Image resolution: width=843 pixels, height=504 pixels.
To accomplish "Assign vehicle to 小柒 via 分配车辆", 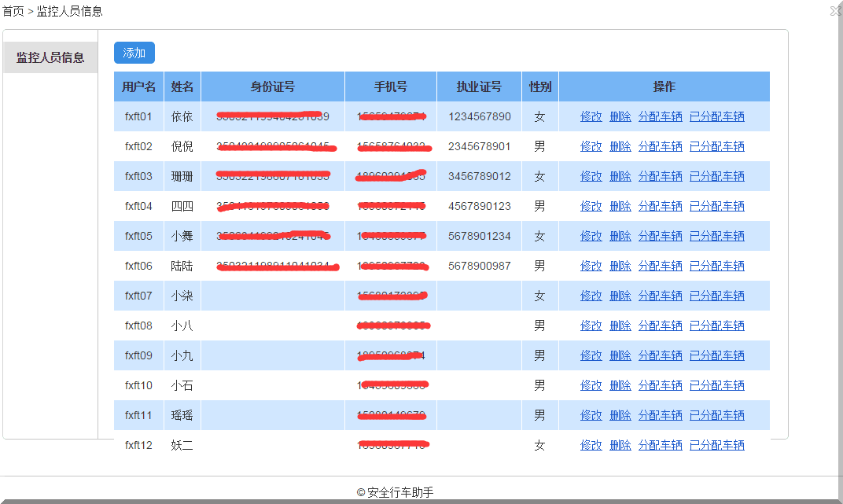I will (x=660, y=295).
